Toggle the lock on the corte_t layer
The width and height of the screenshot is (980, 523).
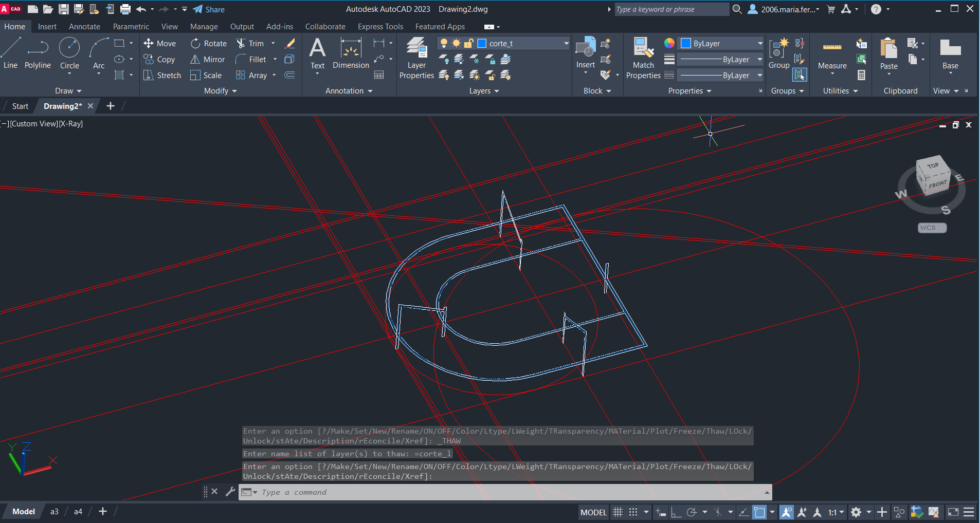[x=468, y=44]
